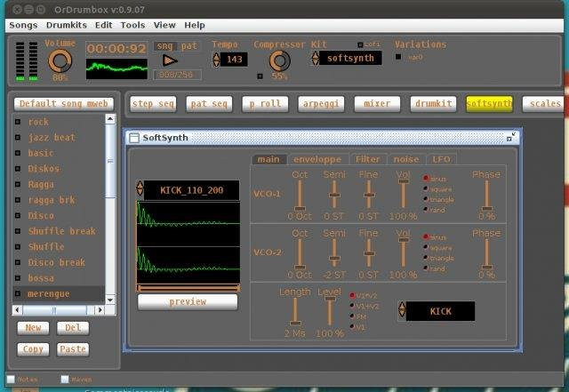Select triangle waveform for VCO-2
Screen dimensions: 569x392
tap(428, 258)
